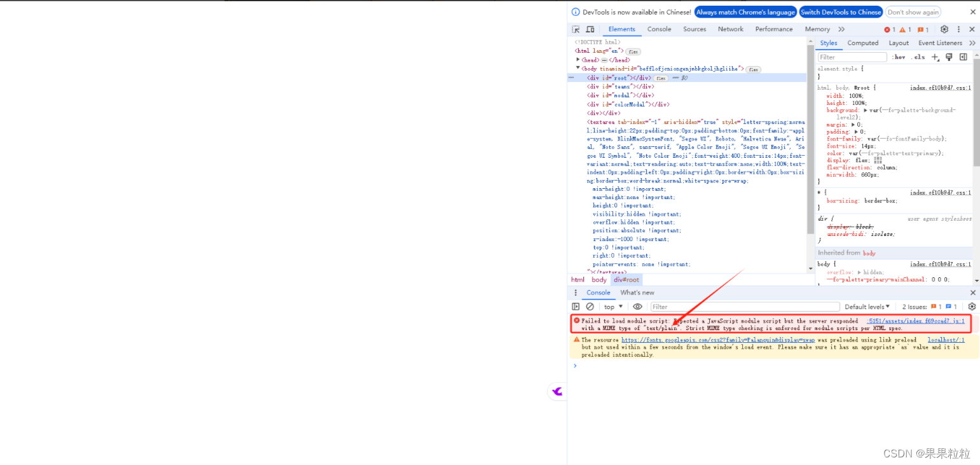This screenshot has height=465, width=980.
Task: Click the yellow warning count badge
Action: click(x=906, y=29)
